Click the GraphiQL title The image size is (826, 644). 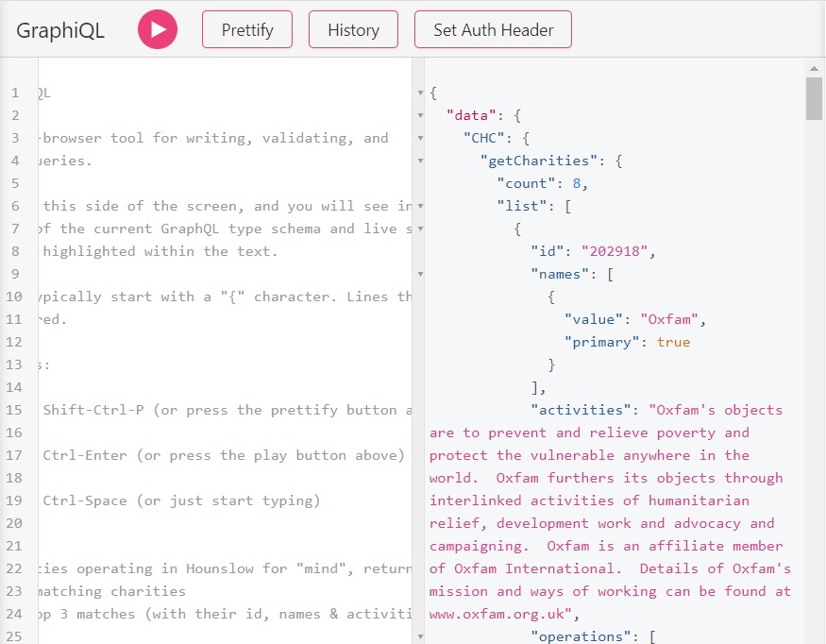[x=60, y=30]
